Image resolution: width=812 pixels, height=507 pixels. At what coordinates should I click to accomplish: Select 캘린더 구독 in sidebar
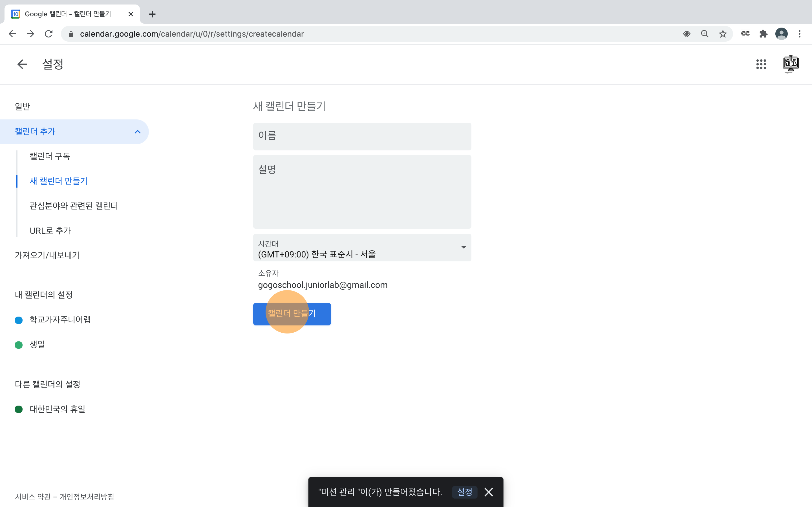pyautogui.click(x=50, y=156)
